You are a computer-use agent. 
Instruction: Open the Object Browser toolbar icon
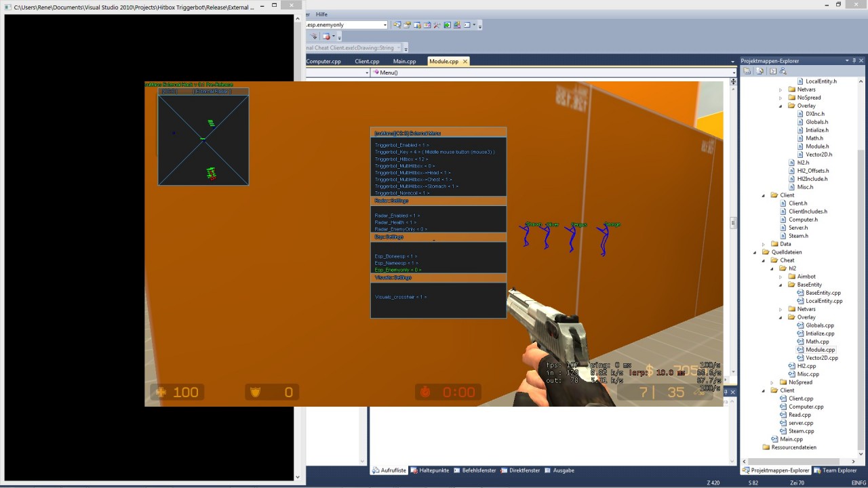(x=427, y=25)
